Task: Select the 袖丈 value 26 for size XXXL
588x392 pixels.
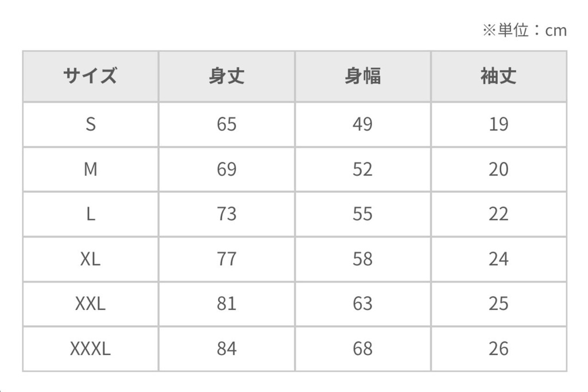Action: (498, 348)
